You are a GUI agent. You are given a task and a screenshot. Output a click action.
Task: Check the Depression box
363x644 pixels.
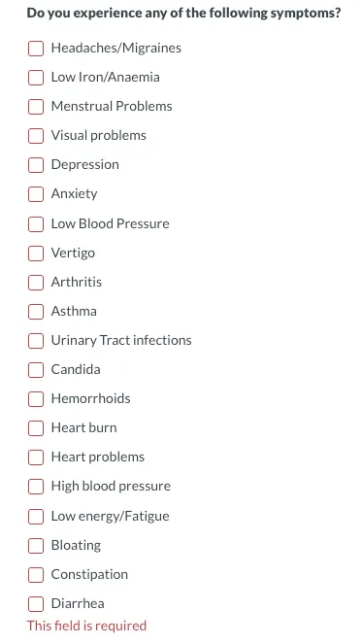click(x=36, y=165)
